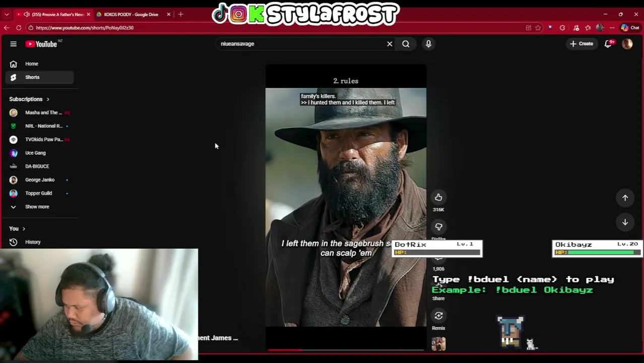Open the Uce Gang channel
The image size is (644, 363).
click(x=40, y=153)
